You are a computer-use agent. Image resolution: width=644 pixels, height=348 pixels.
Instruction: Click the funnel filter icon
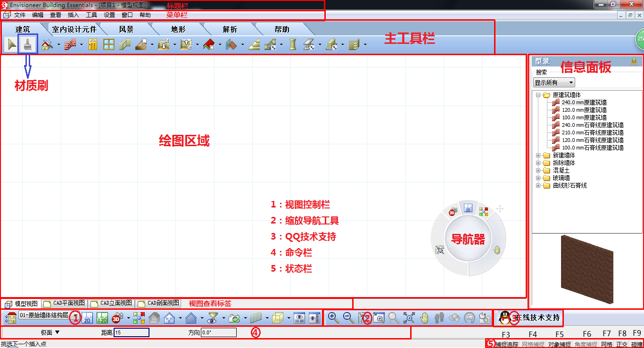click(213, 318)
